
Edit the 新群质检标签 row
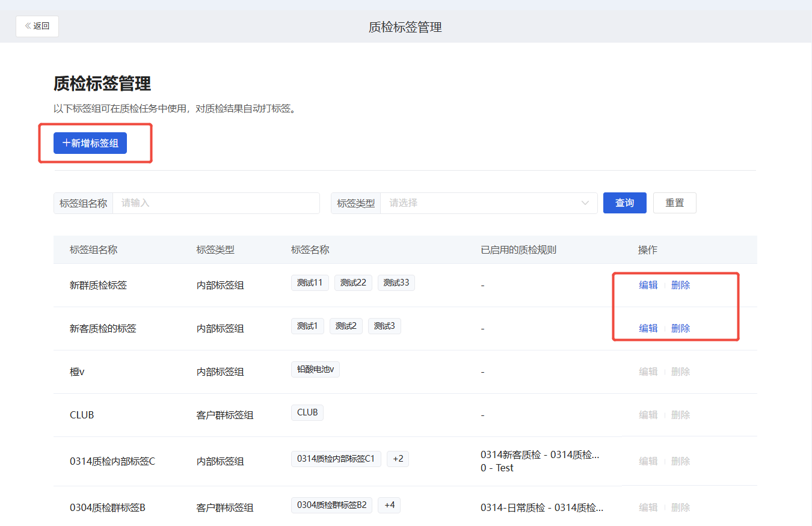648,285
